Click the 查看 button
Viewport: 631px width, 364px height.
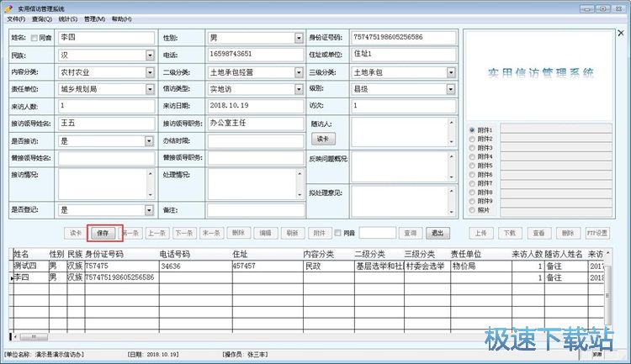538,233
